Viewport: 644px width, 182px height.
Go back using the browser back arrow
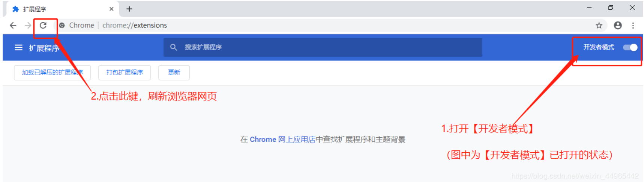(x=13, y=25)
